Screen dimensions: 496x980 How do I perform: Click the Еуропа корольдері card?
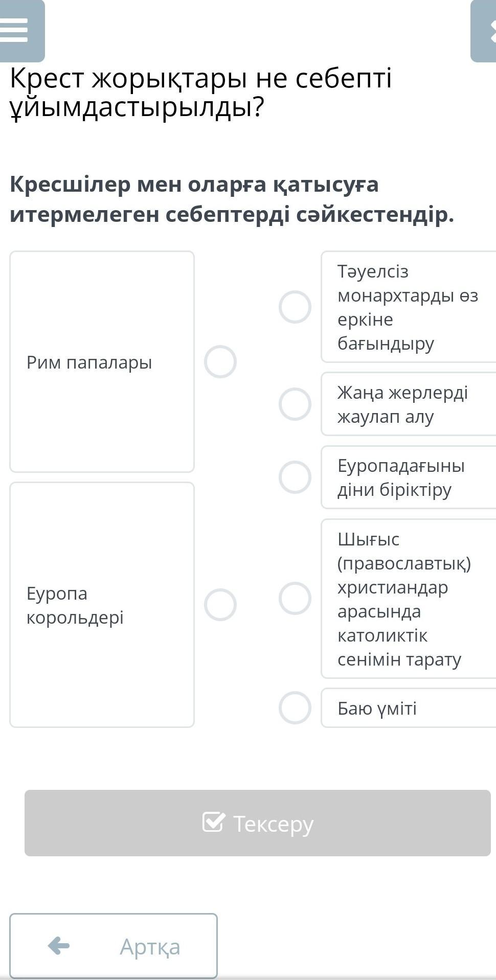click(x=102, y=605)
